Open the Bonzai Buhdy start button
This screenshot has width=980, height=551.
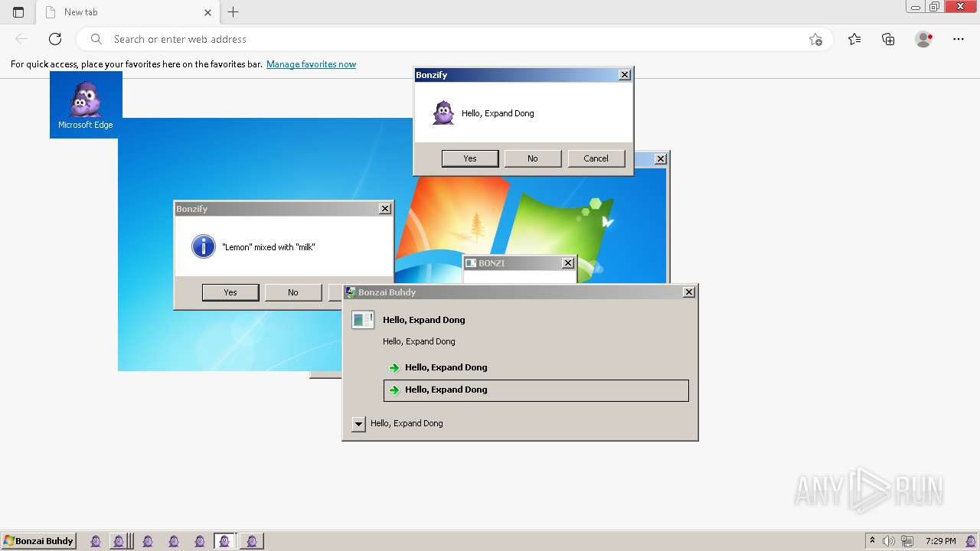click(38, 541)
